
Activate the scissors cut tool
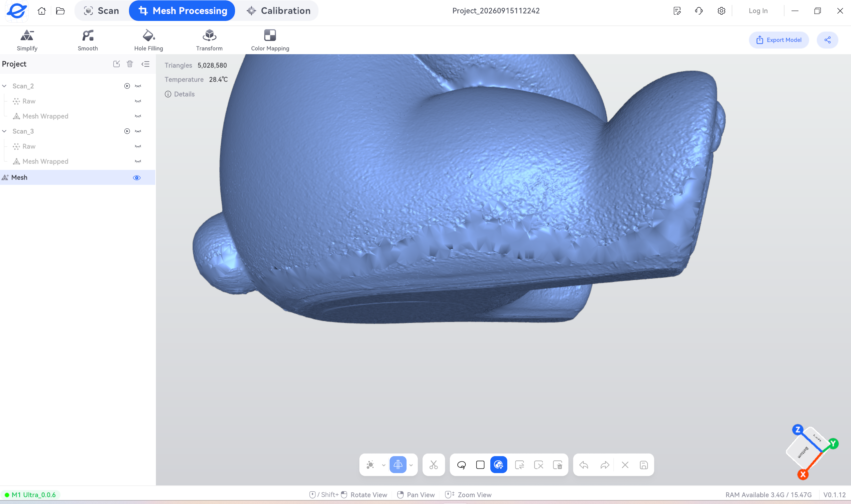(433, 464)
